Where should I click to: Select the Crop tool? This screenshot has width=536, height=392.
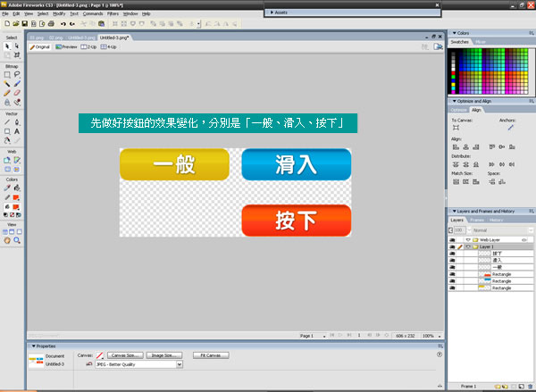(x=17, y=55)
